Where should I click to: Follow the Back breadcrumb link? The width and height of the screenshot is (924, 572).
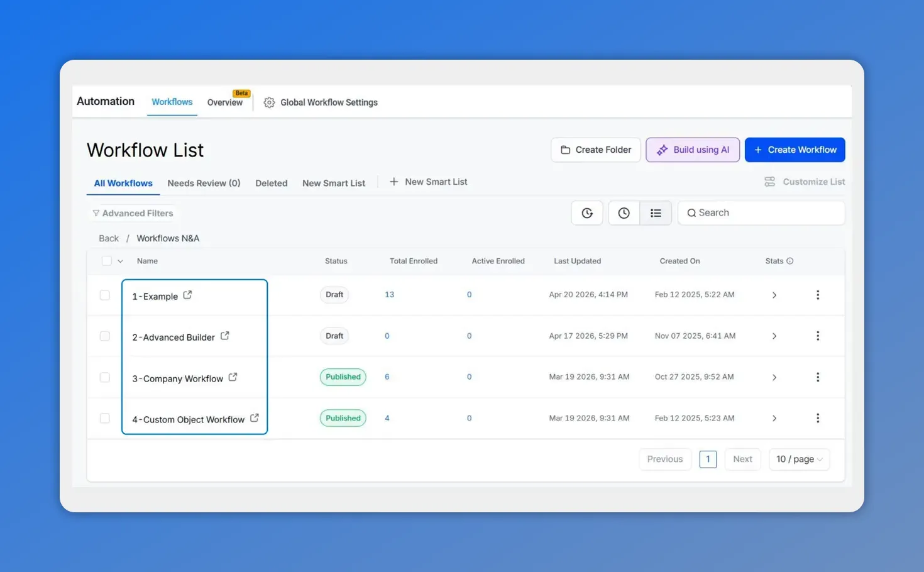pos(108,238)
